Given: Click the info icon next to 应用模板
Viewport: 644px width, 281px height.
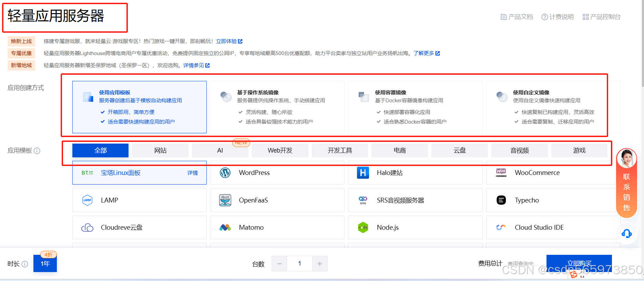Looking at the screenshot, I should click(37, 151).
